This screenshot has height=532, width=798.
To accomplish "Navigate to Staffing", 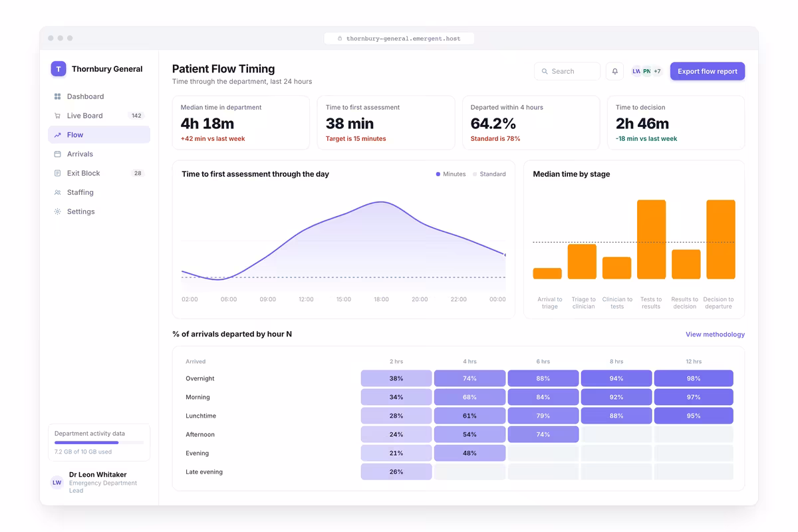I will pos(99,193).
